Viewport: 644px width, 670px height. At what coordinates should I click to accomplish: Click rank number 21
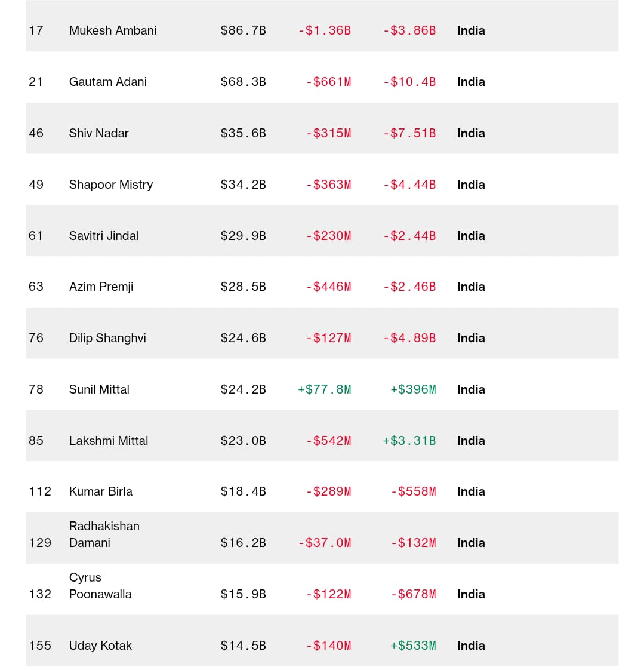pos(36,82)
